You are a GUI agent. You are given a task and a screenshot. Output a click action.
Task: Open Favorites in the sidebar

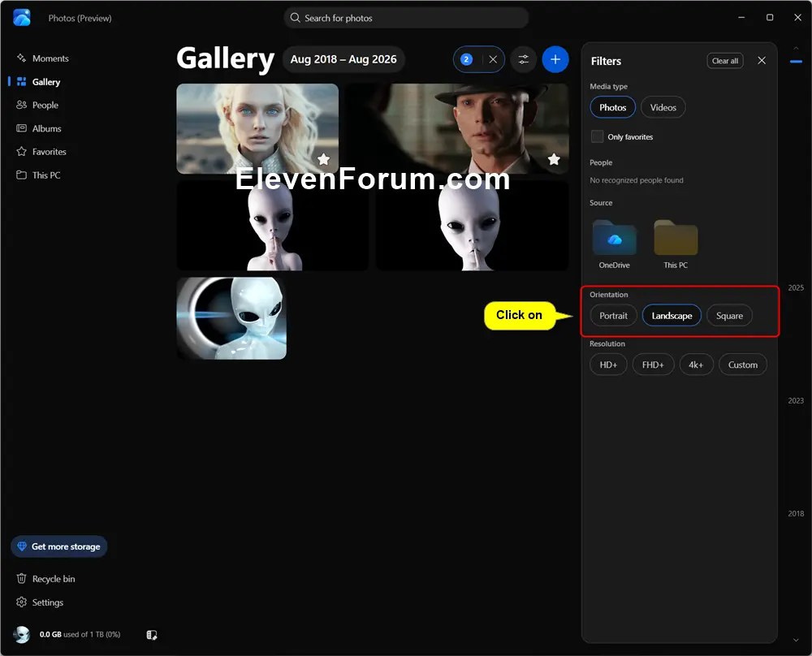tap(42, 152)
